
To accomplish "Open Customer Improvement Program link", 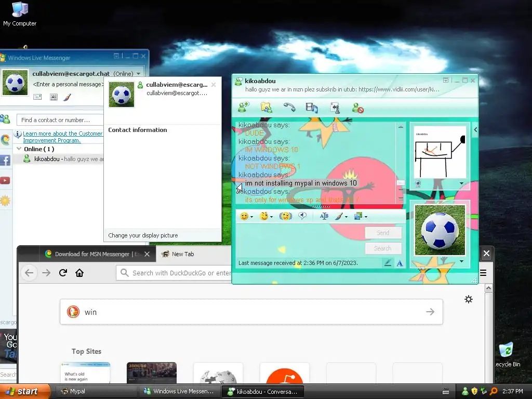I will click(62, 137).
